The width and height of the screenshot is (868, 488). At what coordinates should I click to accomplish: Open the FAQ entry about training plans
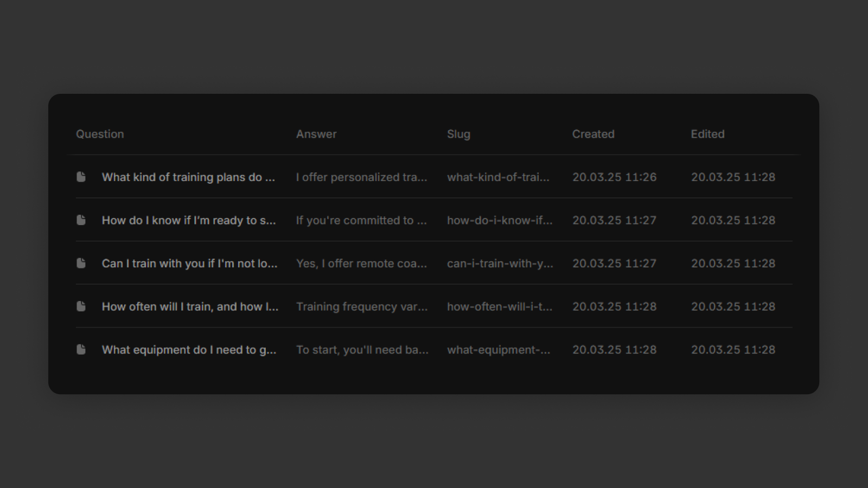click(x=188, y=177)
